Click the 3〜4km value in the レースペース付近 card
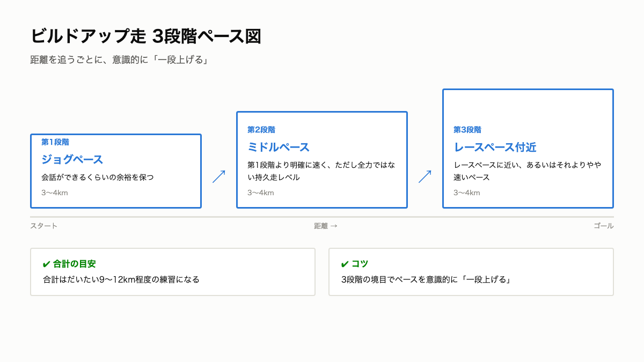The image size is (644, 362). coord(467,193)
